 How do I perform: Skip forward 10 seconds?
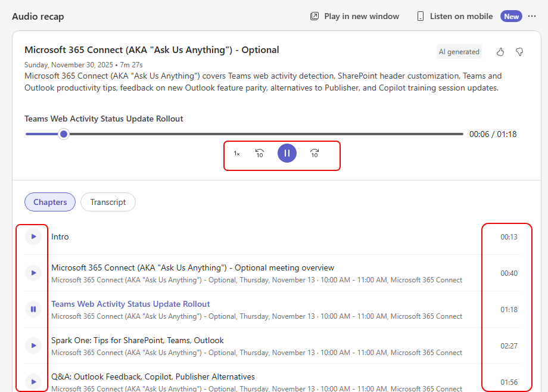(315, 154)
